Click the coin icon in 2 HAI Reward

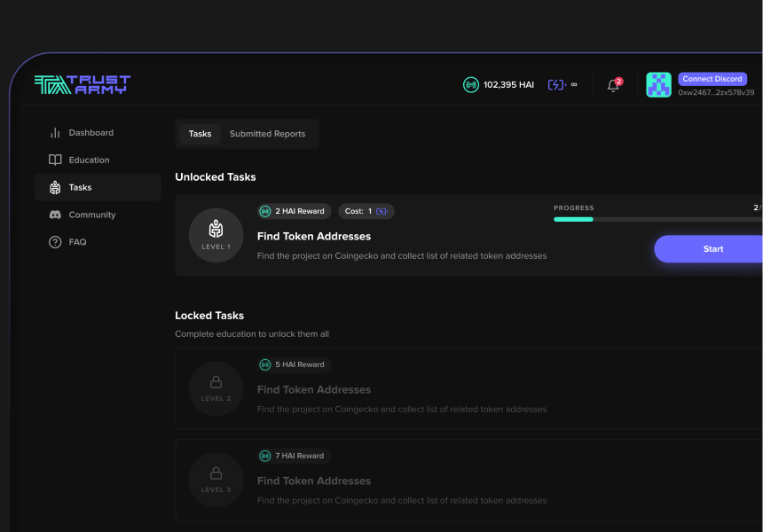pyautogui.click(x=265, y=211)
